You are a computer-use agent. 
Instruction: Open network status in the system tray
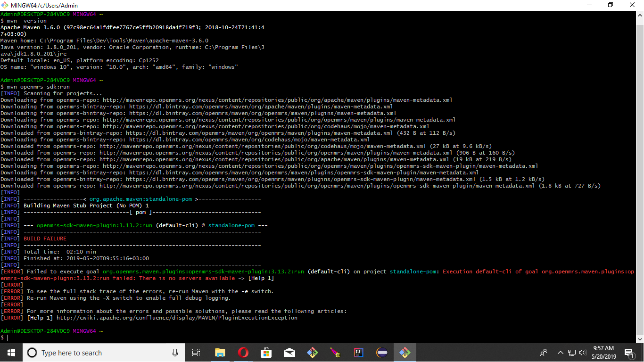click(x=572, y=353)
